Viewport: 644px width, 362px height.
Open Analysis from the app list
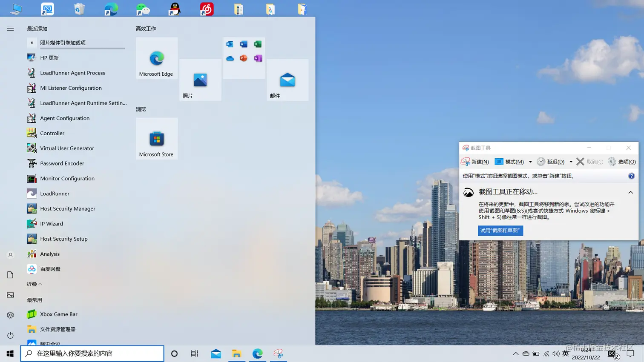[76, 254]
